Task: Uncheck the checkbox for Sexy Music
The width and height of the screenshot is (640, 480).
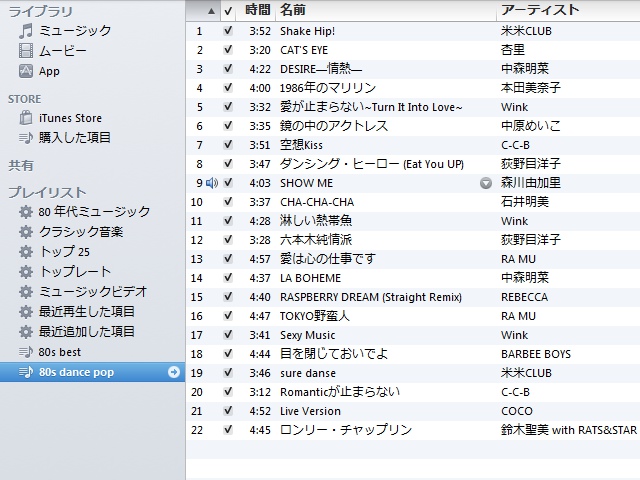Action: [228, 335]
